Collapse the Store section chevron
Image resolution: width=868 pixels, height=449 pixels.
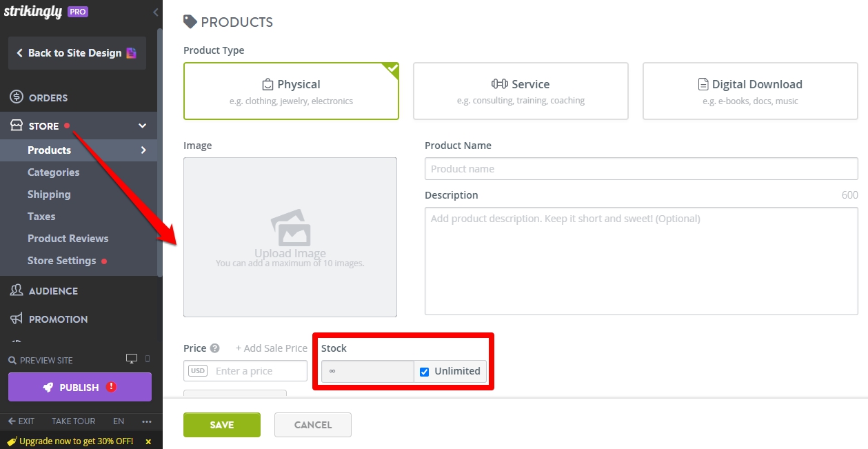coord(143,126)
